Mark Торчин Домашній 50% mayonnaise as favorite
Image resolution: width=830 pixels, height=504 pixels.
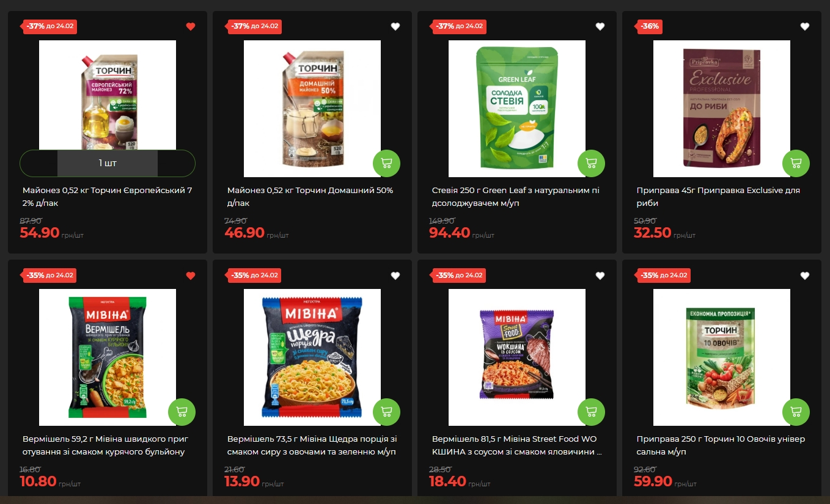click(395, 26)
